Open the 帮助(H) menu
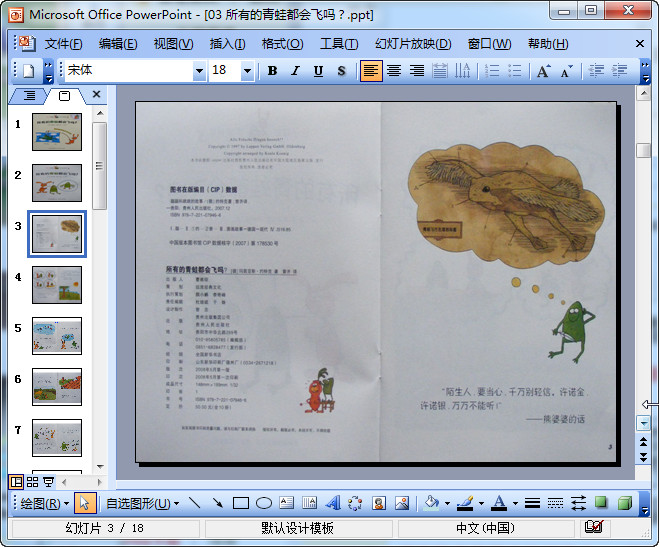This screenshot has height=547, width=659. coord(548,44)
